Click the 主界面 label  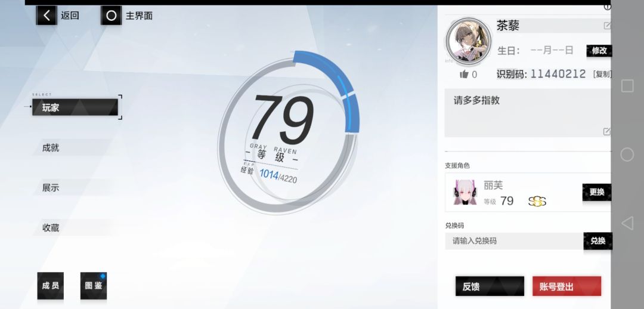[139, 16]
